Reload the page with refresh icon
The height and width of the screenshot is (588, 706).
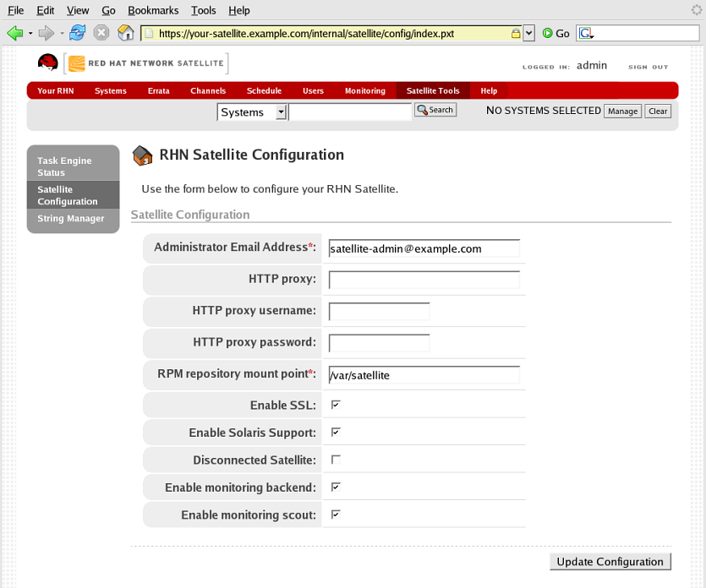click(78, 33)
